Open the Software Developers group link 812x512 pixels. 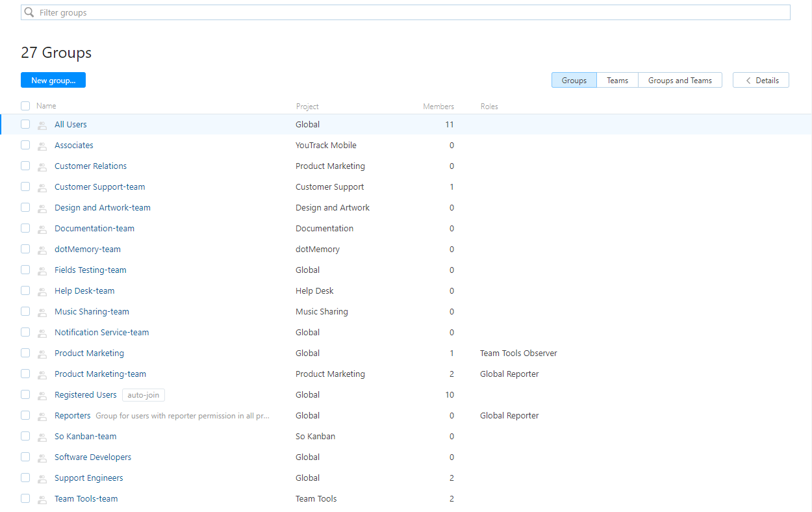93,457
